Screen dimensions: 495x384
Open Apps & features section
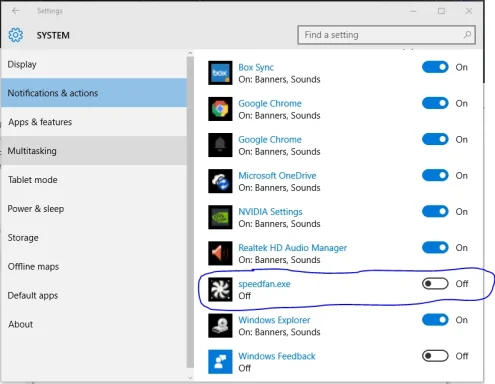pos(94,122)
